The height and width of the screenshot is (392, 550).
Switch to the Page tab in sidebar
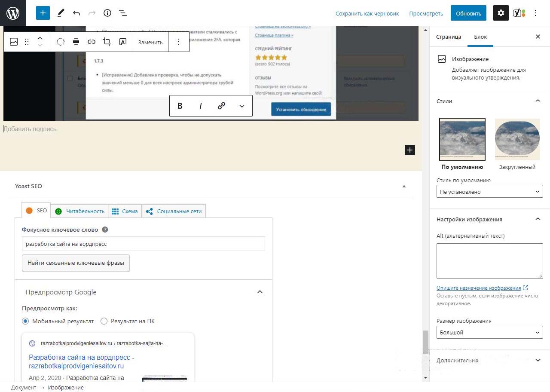click(448, 37)
